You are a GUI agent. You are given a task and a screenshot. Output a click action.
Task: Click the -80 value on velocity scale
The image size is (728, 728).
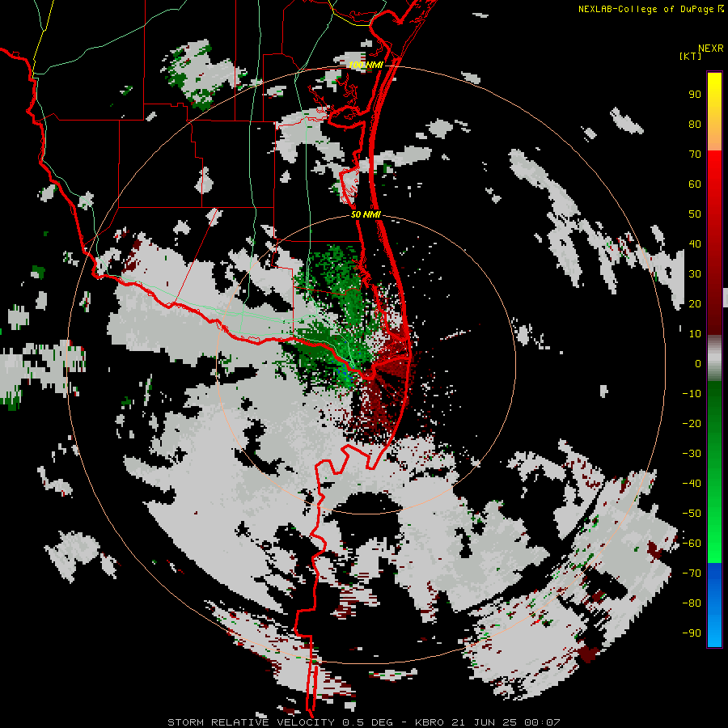692,603
